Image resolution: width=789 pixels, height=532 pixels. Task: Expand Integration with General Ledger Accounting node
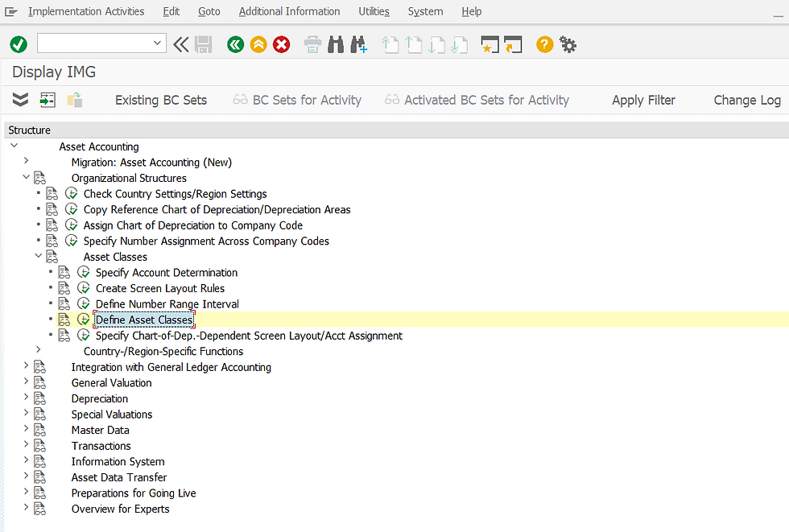point(26,365)
